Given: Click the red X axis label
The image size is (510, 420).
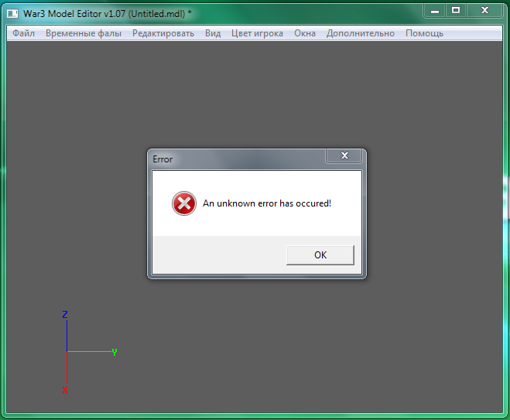Looking at the screenshot, I should (65, 390).
